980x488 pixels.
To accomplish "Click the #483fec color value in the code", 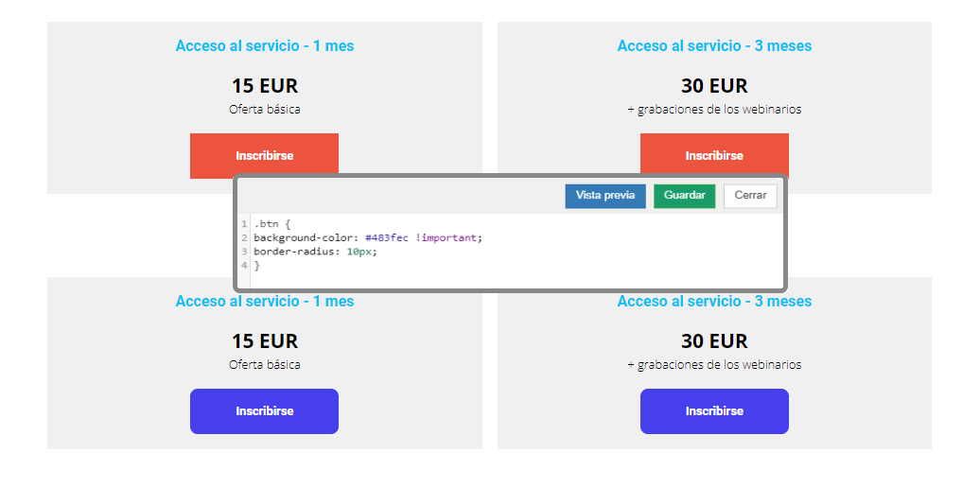I will click(x=387, y=237).
